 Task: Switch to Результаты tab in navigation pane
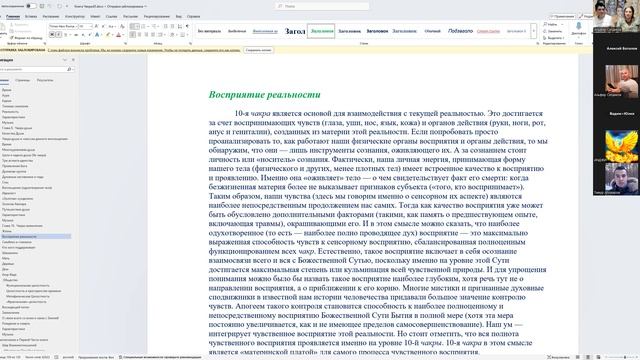pos(45,80)
